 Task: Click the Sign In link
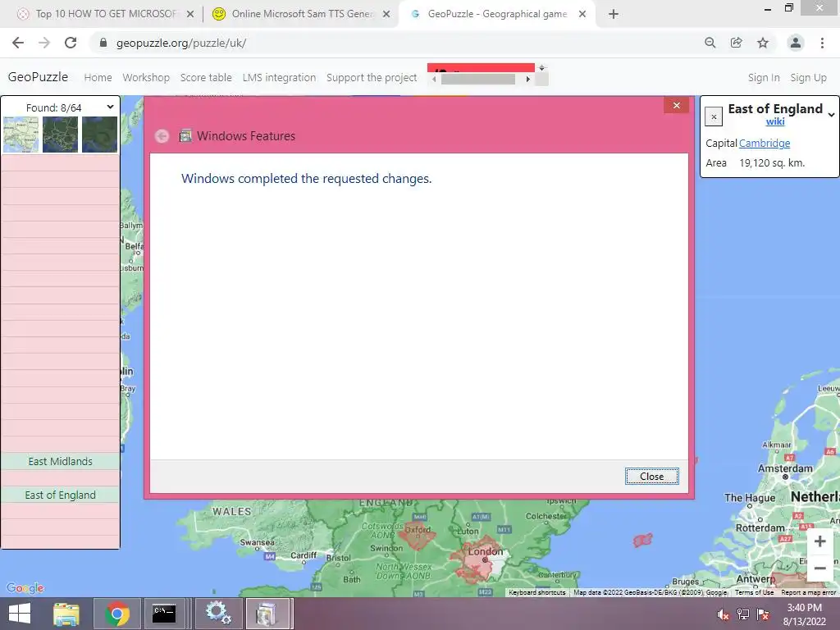pyautogui.click(x=764, y=77)
